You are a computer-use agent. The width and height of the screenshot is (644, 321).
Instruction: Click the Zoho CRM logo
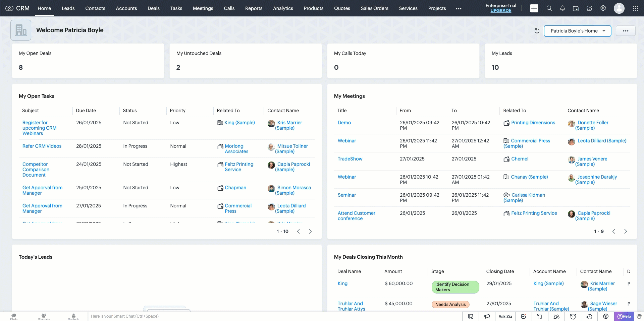tap(17, 8)
